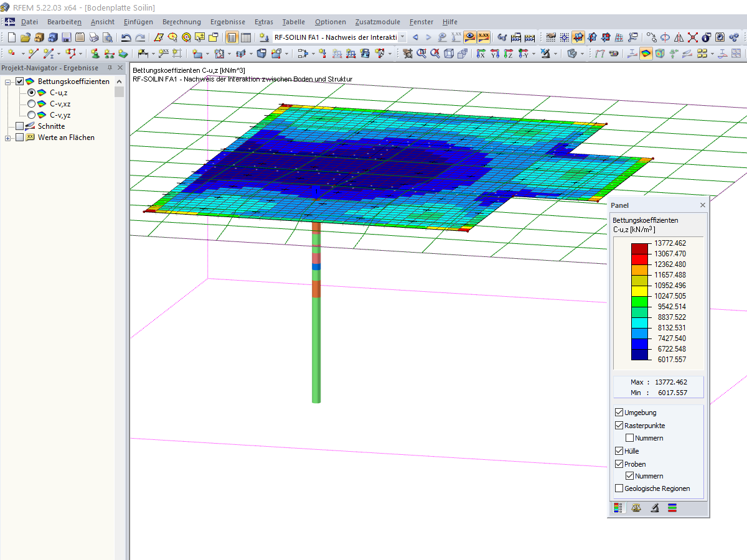Image resolution: width=747 pixels, height=560 pixels.
Task: Enable the Geologische Regionen checkbox
Action: pos(619,488)
